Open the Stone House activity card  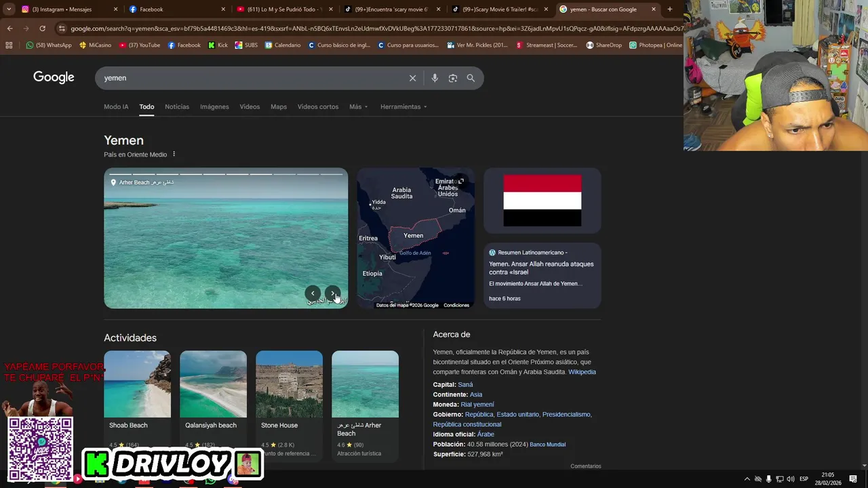click(289, 406)
